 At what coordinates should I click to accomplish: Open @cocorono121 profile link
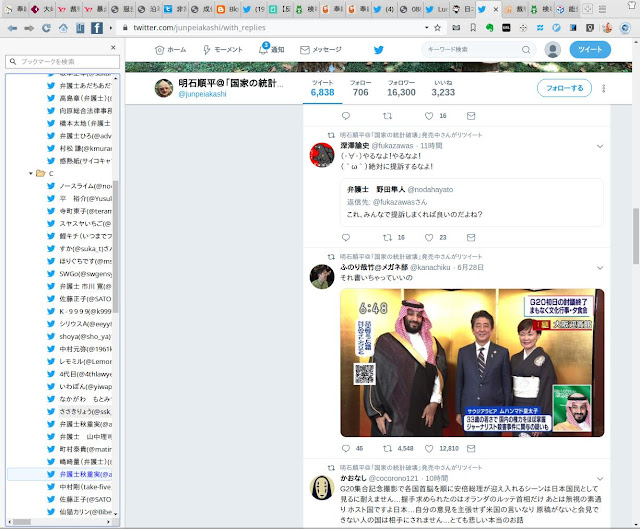tap(393, 478)
